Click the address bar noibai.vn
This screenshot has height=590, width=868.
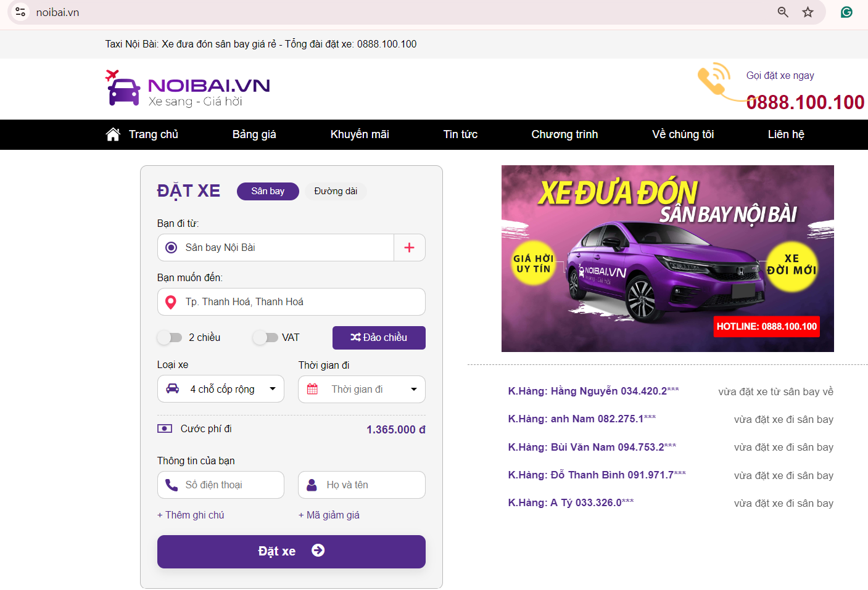tap(57, 12)
